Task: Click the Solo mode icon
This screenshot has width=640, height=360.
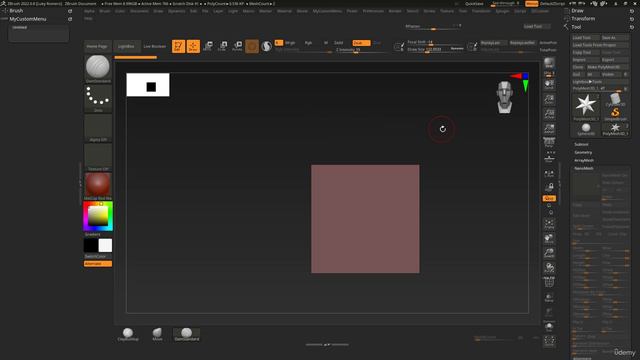Action: pos(549,327)
